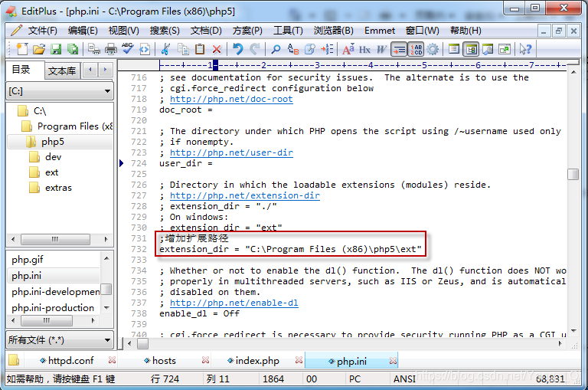Select the extras folder in tree
The image size is (588, 390).
[58, 188]
